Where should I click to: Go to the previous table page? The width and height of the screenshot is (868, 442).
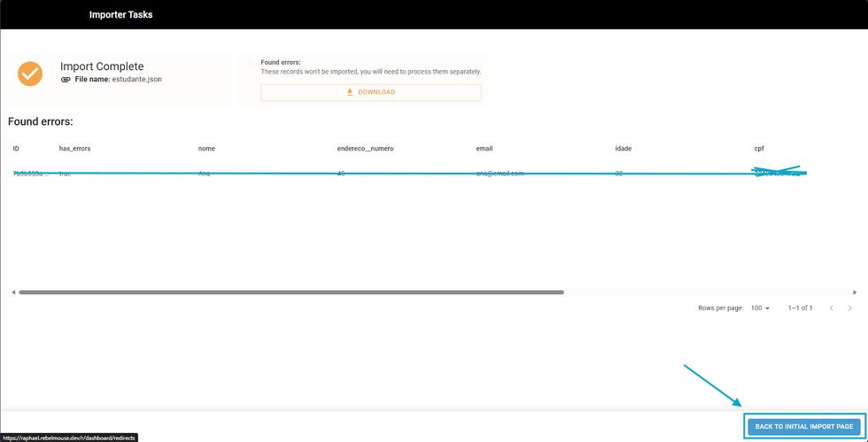tap(831, 308)
